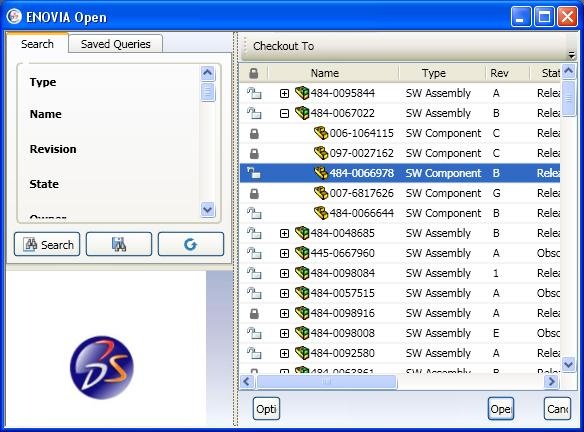Image resolution: width=584 pixels, height=432 pixels.
Task: Select row 484-0066978
Action: [x=400, y=173]
